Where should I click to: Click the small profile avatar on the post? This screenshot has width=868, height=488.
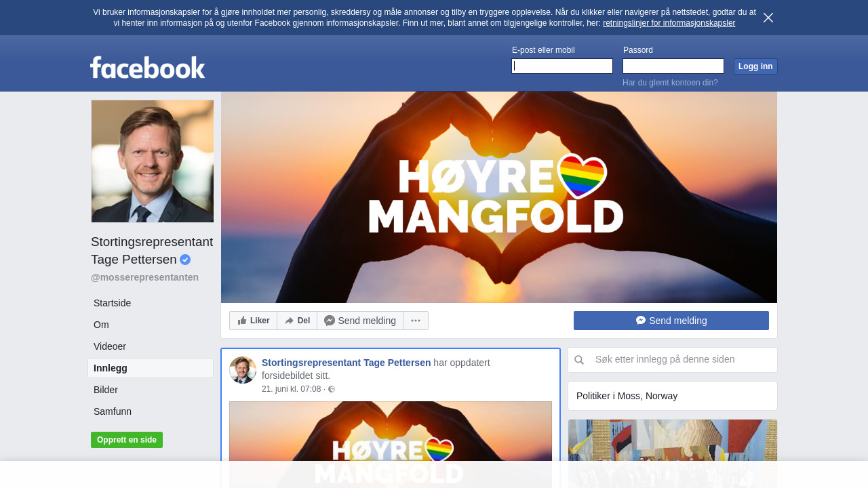click(x=243, y=370)
